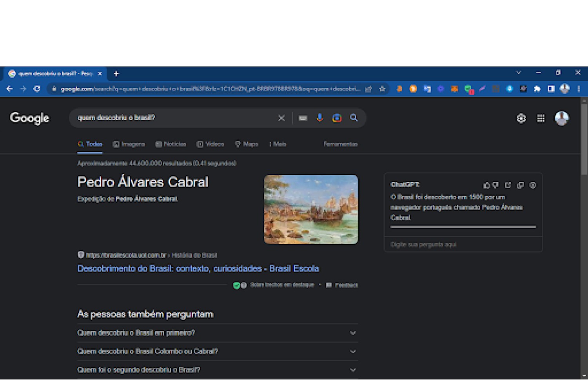Viewport: 588px width, 392px height.
Task: Click the site info lock icon
Action: click(54, 89)
